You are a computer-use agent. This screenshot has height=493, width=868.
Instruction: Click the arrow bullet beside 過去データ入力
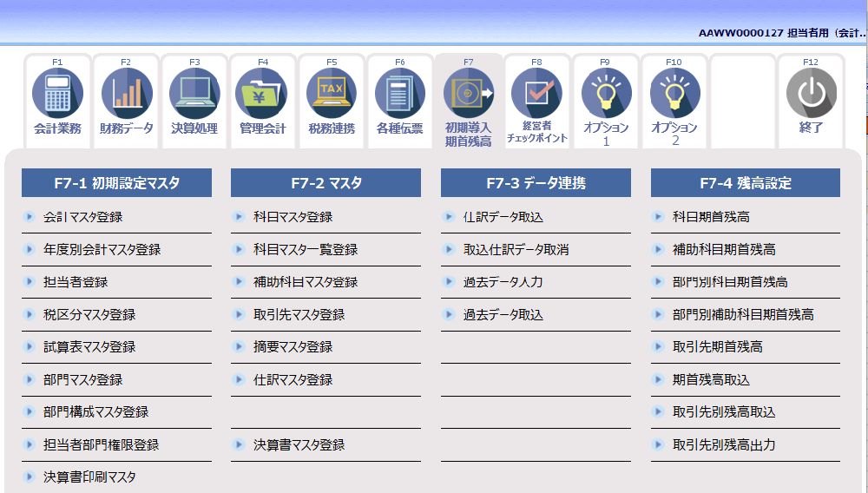pos(449,281)
